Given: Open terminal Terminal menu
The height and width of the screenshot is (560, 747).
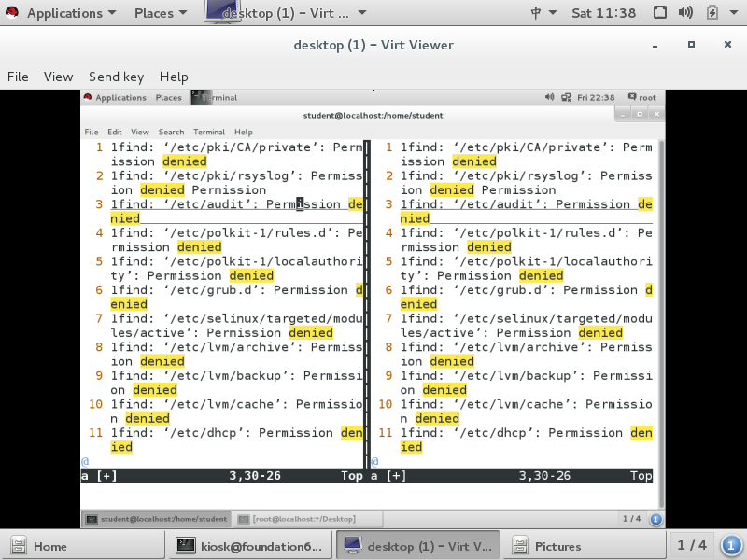Looking at the screenshot, I should pyautogui.click(x=209, y=132).
